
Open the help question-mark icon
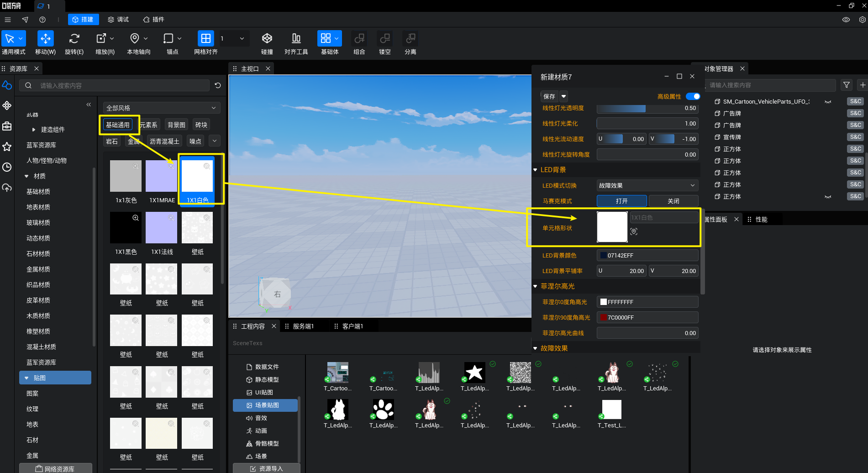[x=42, y=20]
